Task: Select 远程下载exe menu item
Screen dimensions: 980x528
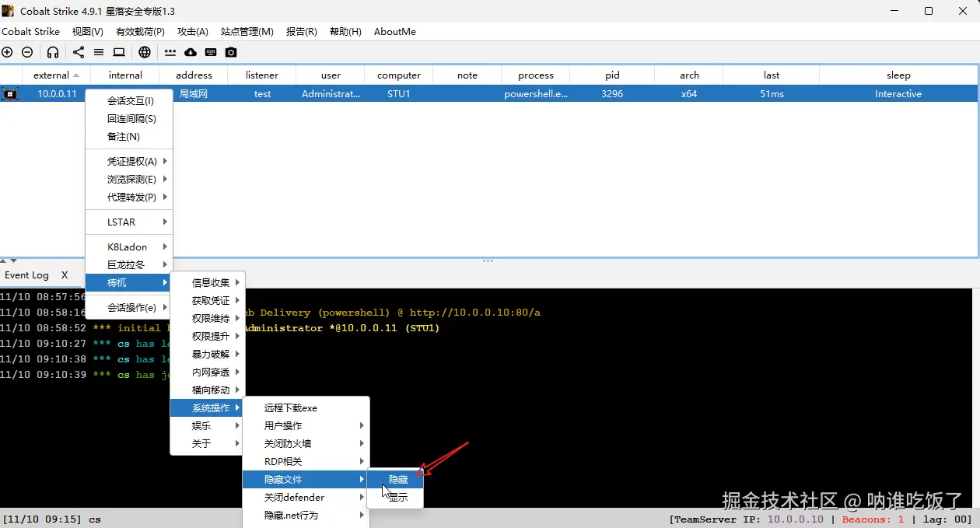Action: (306, 408)
